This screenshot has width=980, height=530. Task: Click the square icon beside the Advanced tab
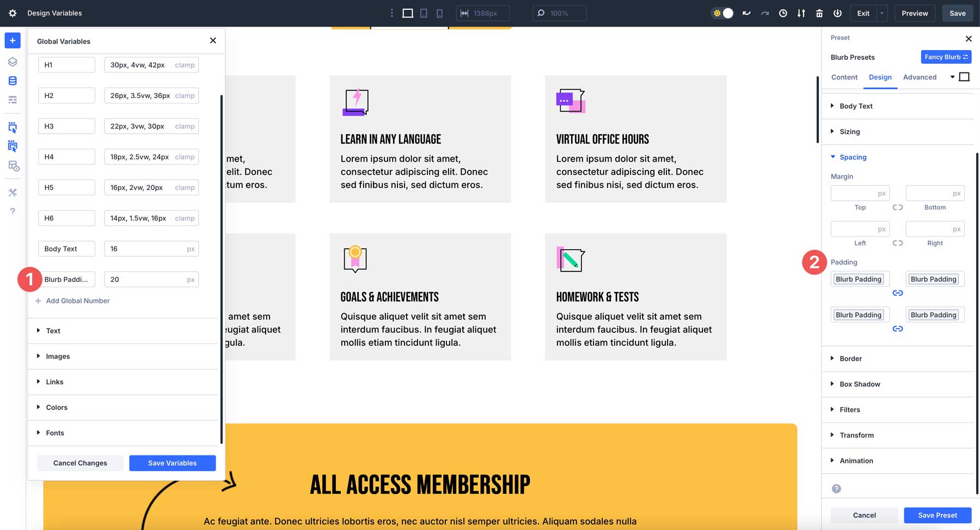coord(964,77)
